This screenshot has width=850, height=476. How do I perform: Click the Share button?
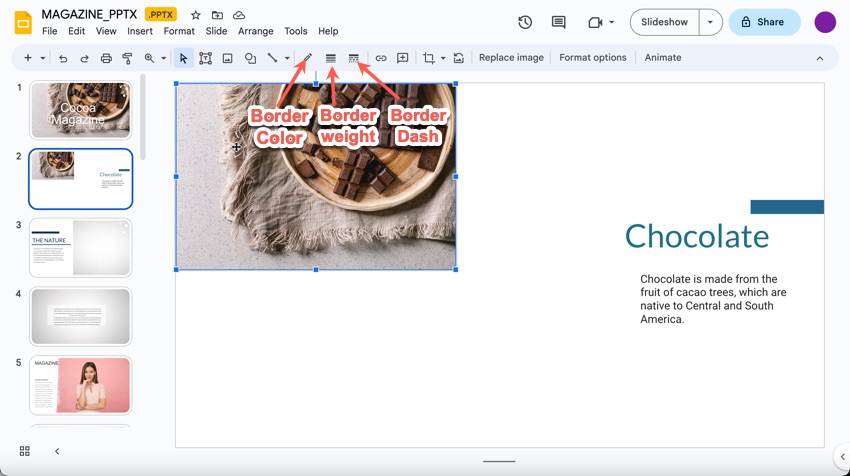(x=764, y=22)
